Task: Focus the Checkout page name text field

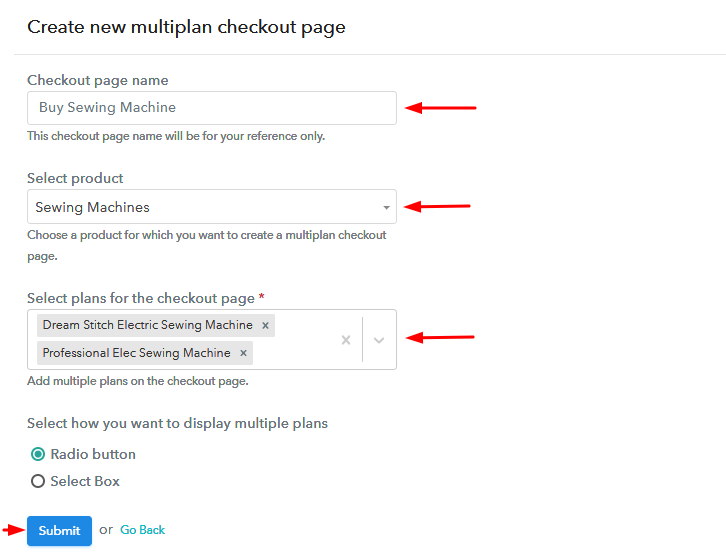Action: [x=211, y=108]
